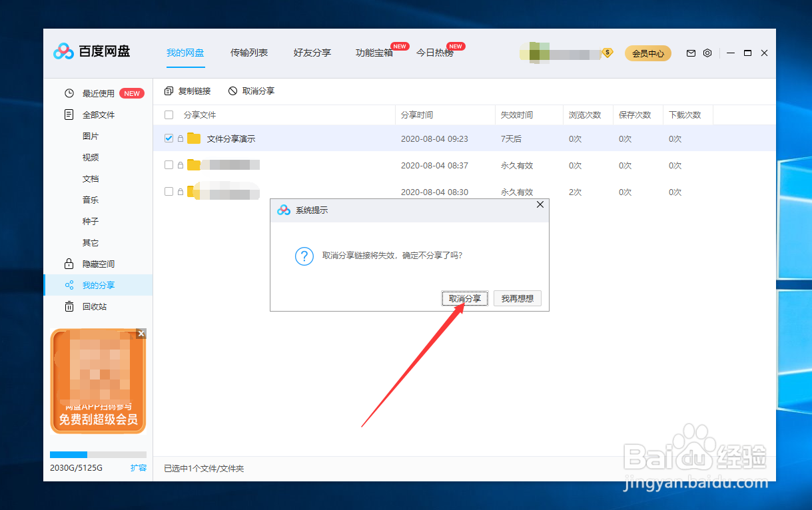The width and height of the screenshot is (812, 510).
Task: Open the 传输列表 tab
Action: tap(249, 53)
